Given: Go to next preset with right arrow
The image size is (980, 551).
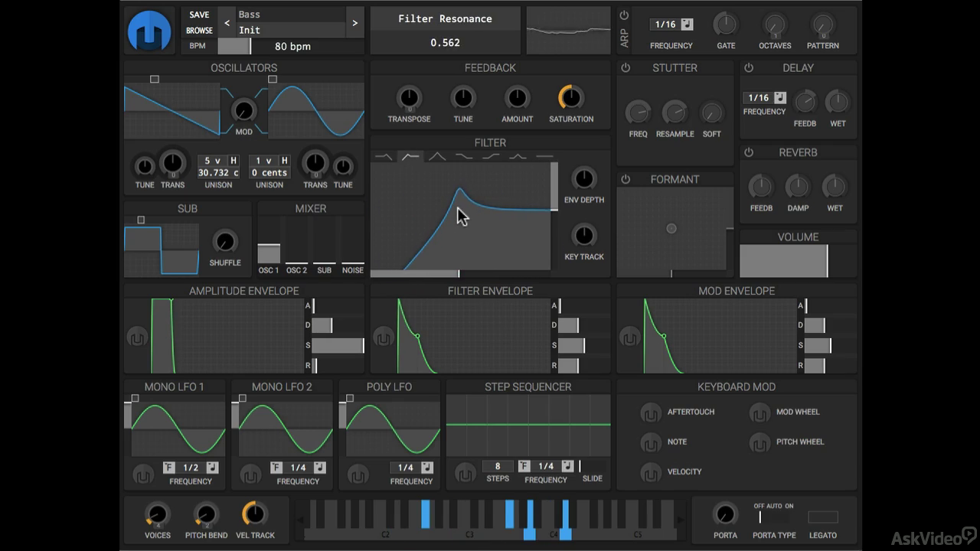Looking at the screenshot, I should pos(354,23).
